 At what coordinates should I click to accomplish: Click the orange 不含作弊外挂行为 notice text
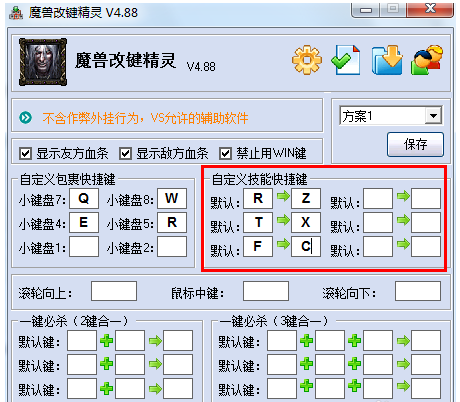[x=145, y=118]
